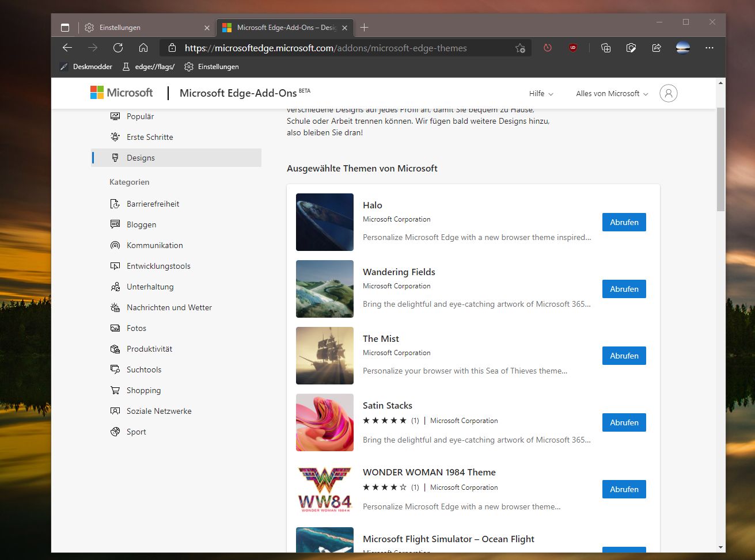This screenshot has width=755, height=560.
Task: Select Erste Schritte in the sidebar
Action: [x=176, y=137]
